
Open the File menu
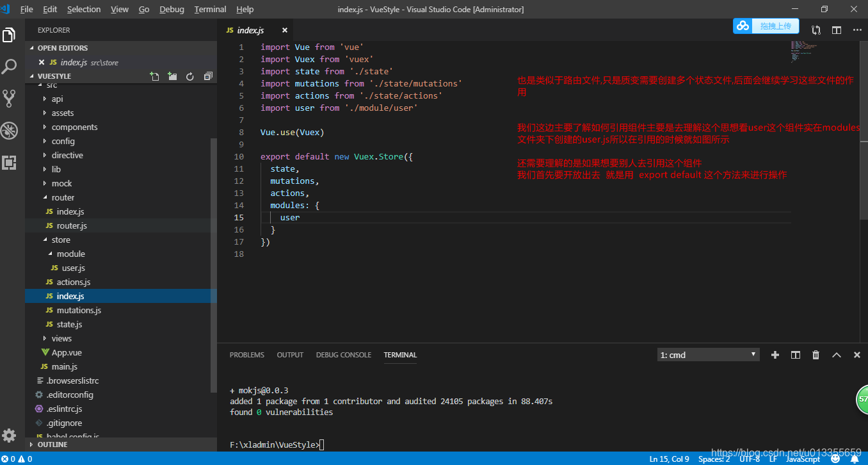(x=27, y=9)
